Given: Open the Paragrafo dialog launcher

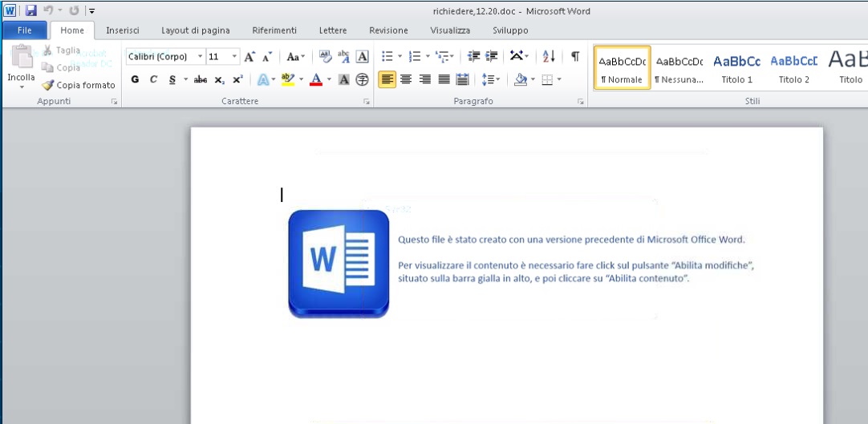Looking at the screenshot, I should tap(581, 102).
